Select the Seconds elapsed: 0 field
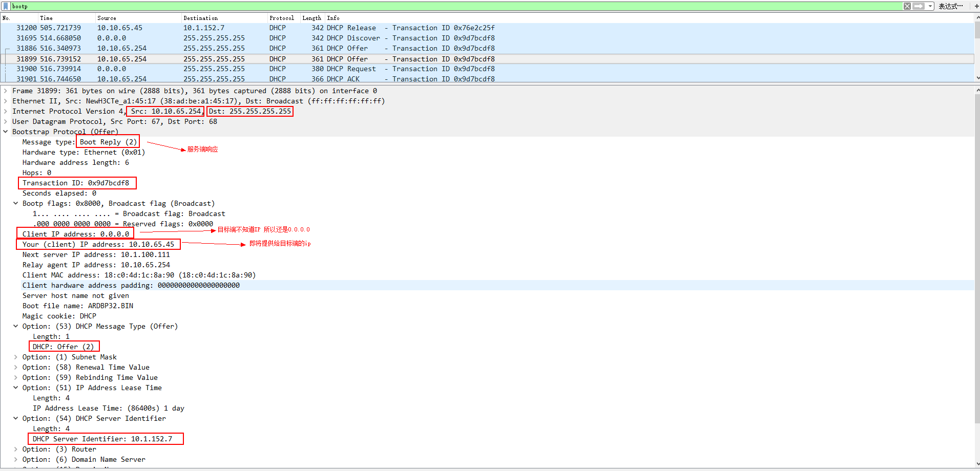Image resolution: width=980 pixels, height=471 pixels. click(59, 194)
